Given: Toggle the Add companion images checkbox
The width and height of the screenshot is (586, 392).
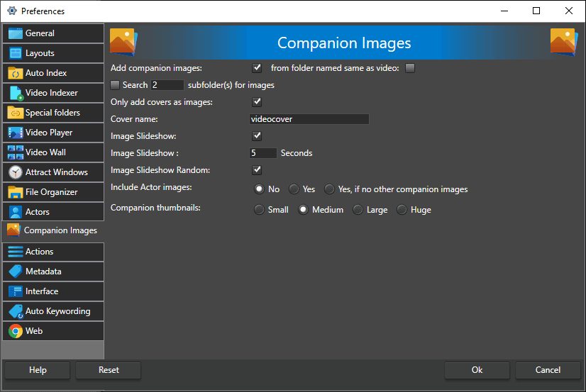Looking at the screenshot, I should 257,68.
